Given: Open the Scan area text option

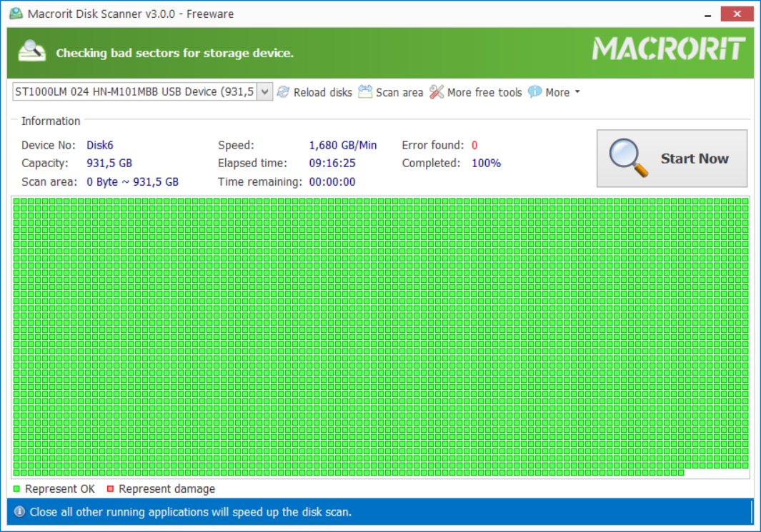Looking at the screenshot, I should (x=399, y=92).
